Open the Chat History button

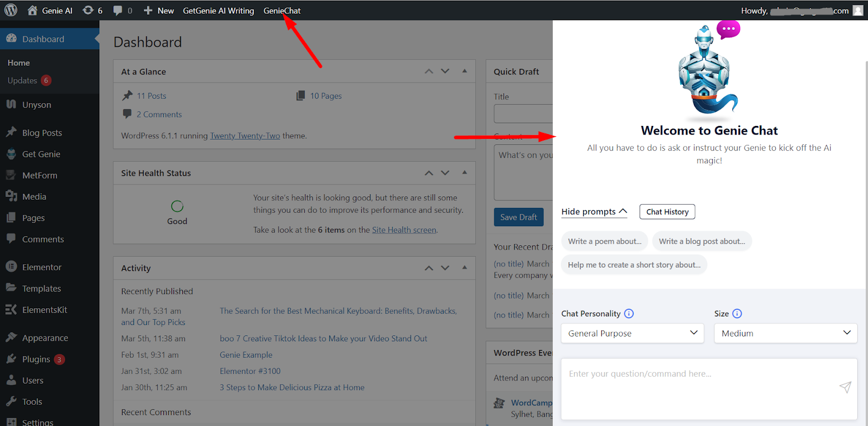(667, 212)
